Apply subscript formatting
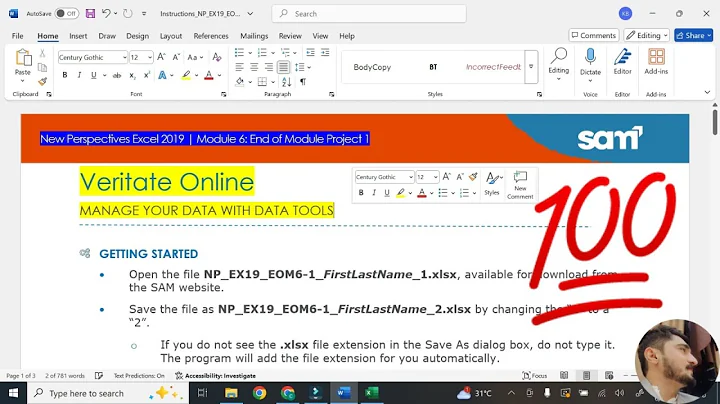The height and width of the screenshot is (404, 720). pyautogui.click(x=132, y=75)
